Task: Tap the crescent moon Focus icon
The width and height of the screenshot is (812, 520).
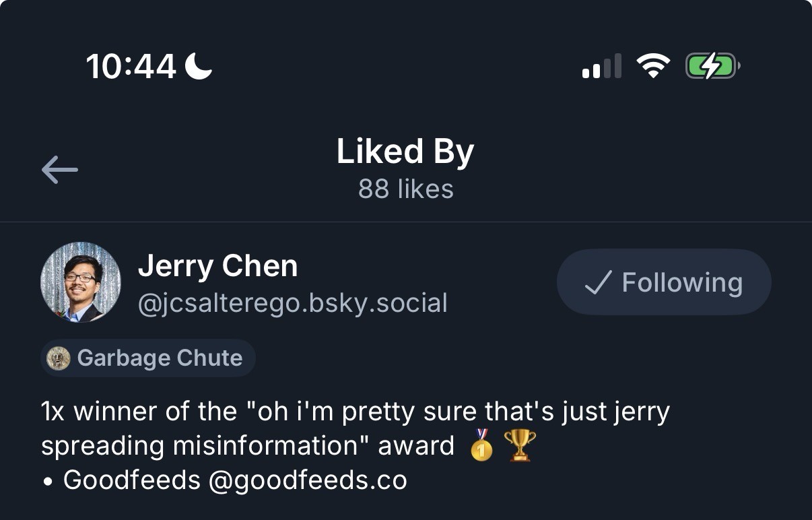Action: [x=199, y=66]
